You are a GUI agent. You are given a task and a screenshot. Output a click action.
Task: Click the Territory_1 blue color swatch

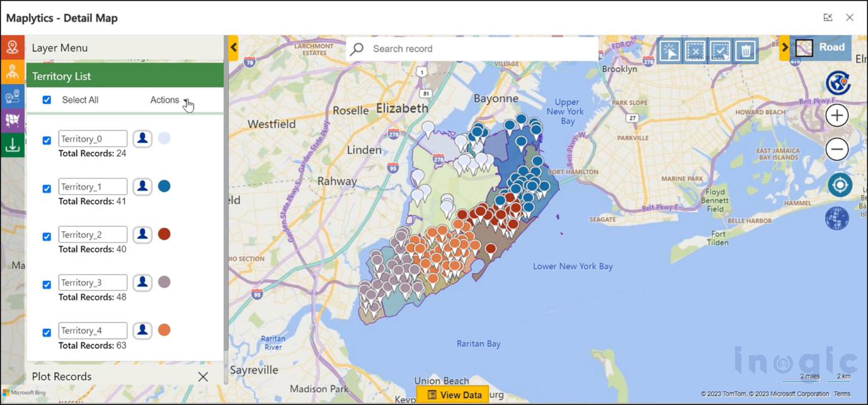click(x=164, y=186)
